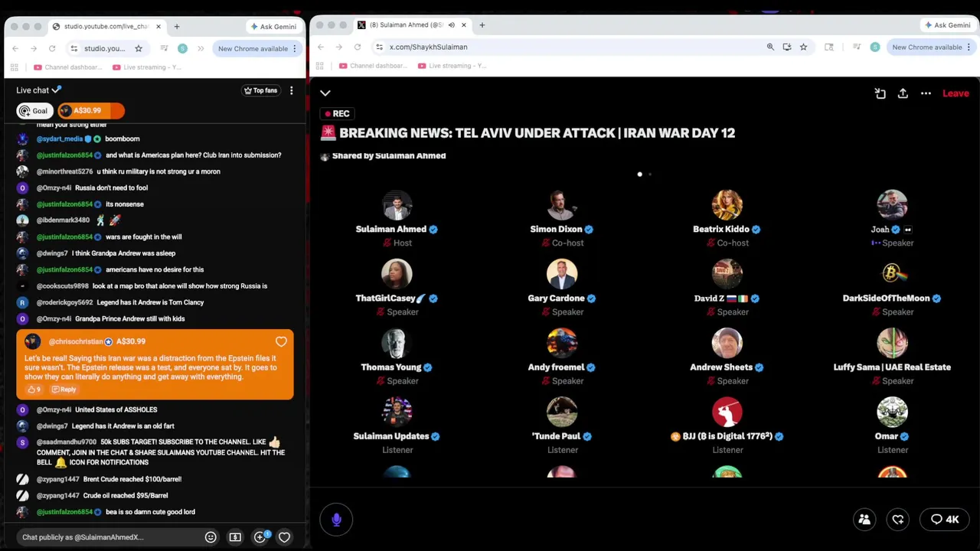
Task: Expand hidden extensions chevron in YouTube Studio window
Action: click(201, 48)
